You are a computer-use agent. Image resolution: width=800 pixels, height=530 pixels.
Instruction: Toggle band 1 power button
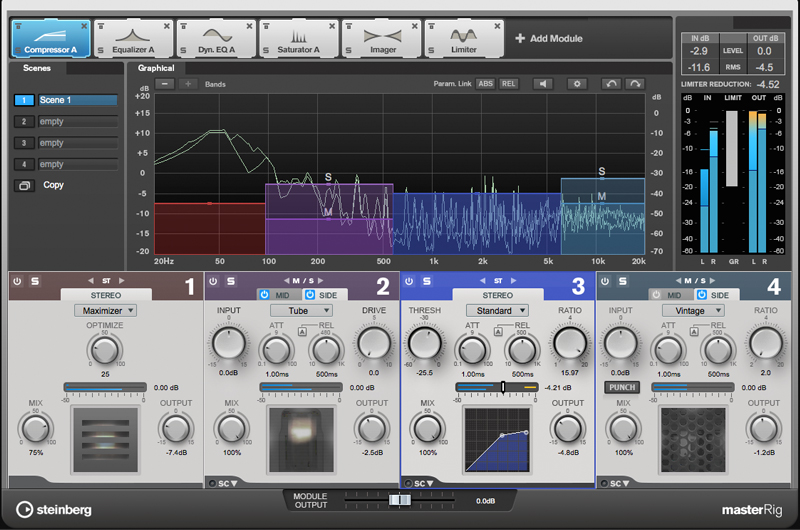click(17, 282)
